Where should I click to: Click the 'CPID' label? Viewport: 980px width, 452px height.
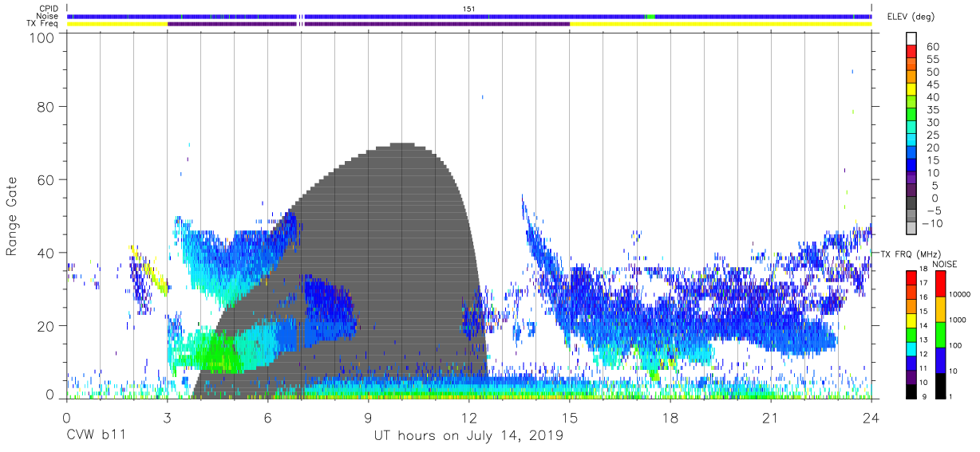(x=48, y=8)
